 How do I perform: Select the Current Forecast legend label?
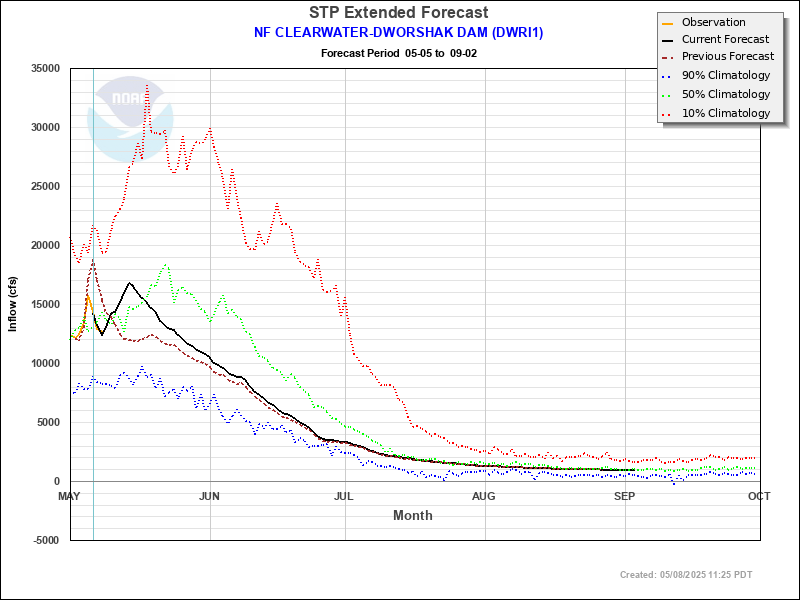pos(725,40)
